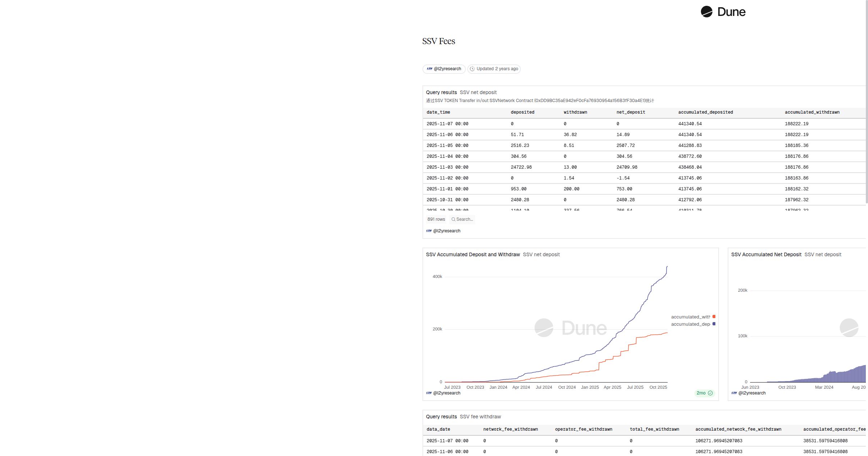868x456 pixels.
Task: Click the clock icon in the Updated badge
Action: click(x=473, y=69)
